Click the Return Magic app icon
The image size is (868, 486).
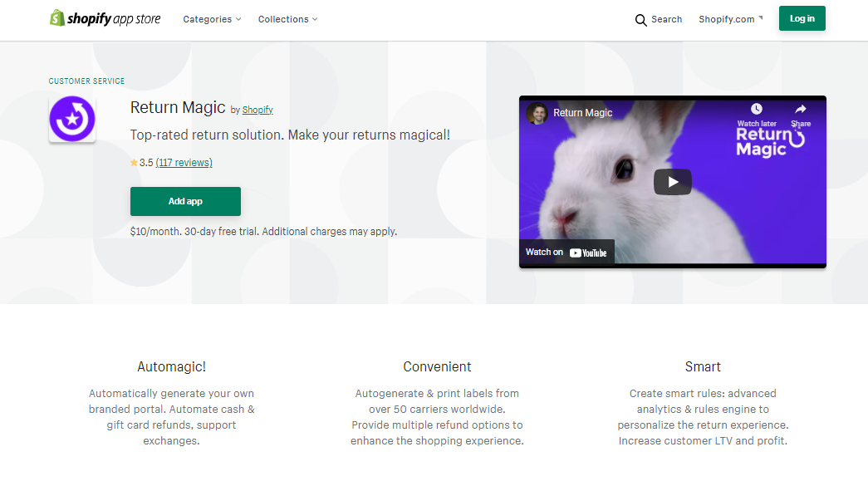pos(72,119)
